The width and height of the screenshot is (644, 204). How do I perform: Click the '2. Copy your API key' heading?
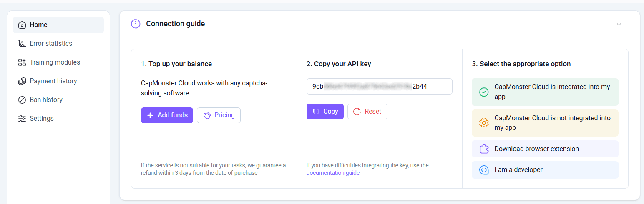pyautogui.click(x=339, y=64)
